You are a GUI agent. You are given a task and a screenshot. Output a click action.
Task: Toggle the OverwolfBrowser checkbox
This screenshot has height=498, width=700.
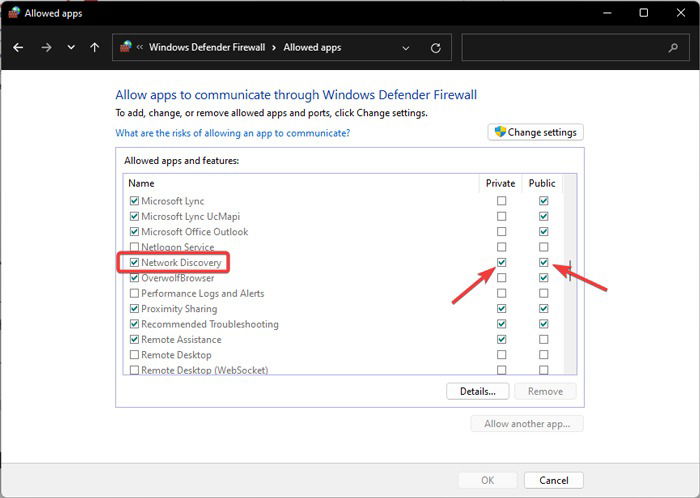pyautogui.click(x=134, y=278)
